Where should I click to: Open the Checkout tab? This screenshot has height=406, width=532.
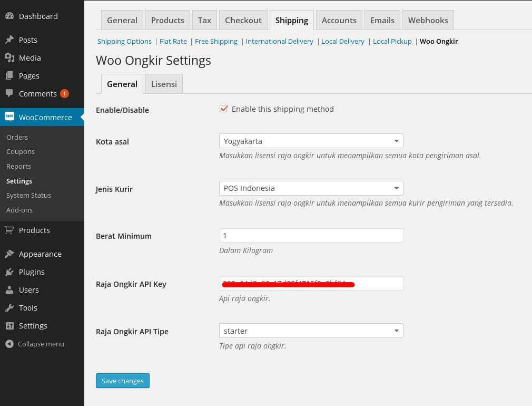(x=243, y=21)
